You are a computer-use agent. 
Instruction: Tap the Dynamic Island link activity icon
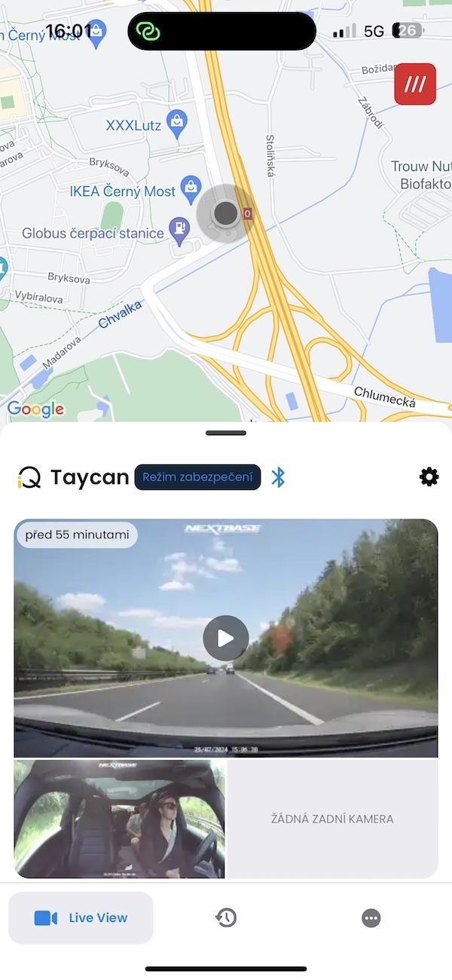click(149, 31)
